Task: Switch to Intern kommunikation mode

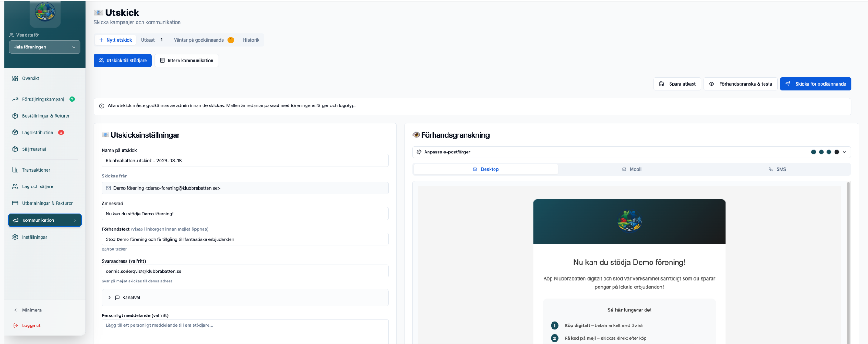Action: (x=186, y=61)
